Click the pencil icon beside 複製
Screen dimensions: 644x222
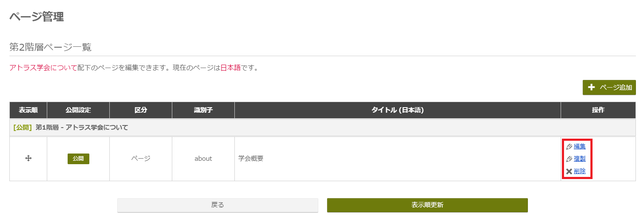569,159
